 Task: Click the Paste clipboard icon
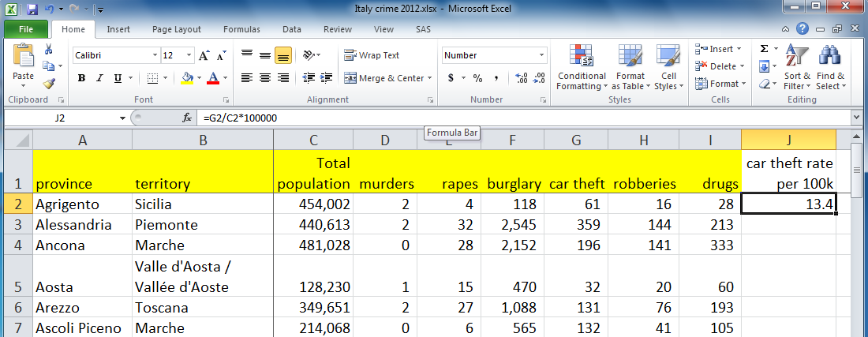click(x=23, y=55)
